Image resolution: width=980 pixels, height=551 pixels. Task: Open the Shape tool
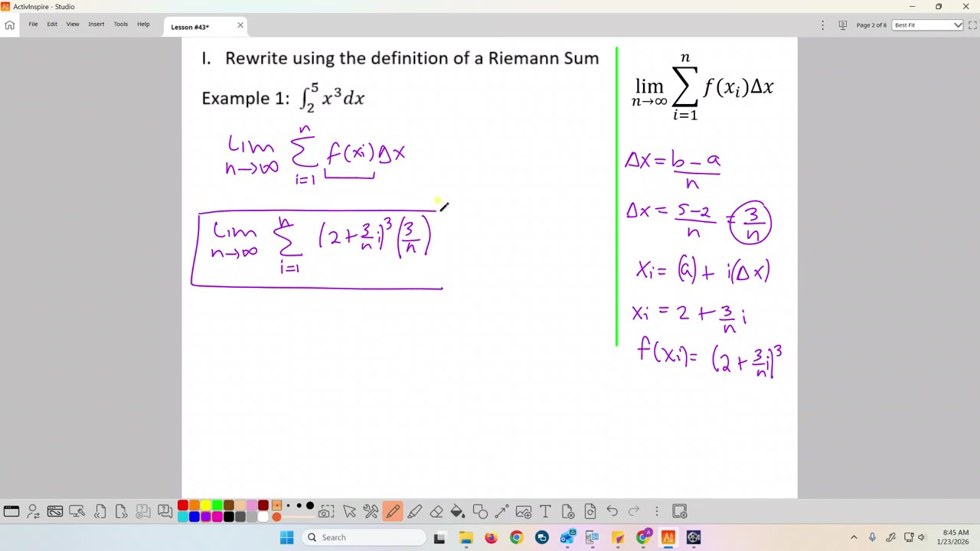pos(480,511)
